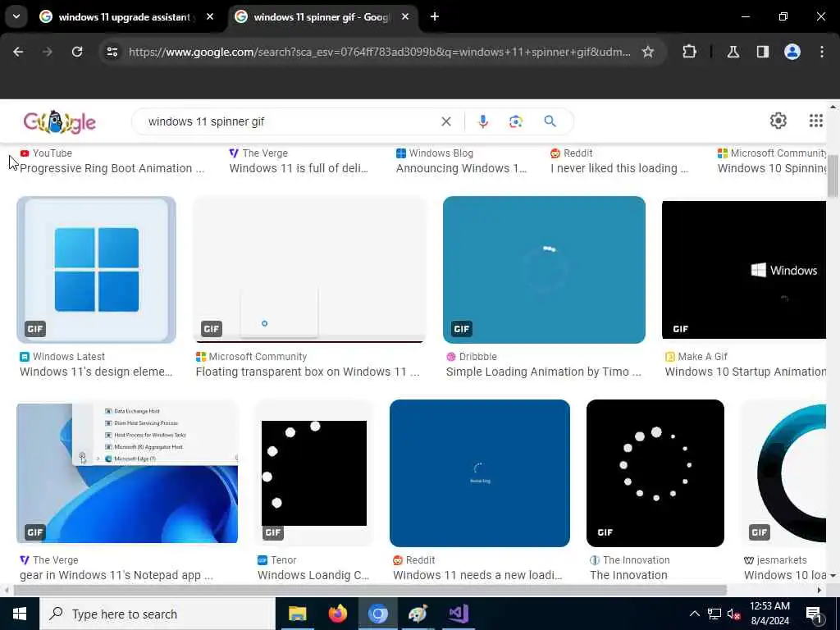Open the network tray icon
The width and height of the screenshot is (840, 630).
pos(714,614)
